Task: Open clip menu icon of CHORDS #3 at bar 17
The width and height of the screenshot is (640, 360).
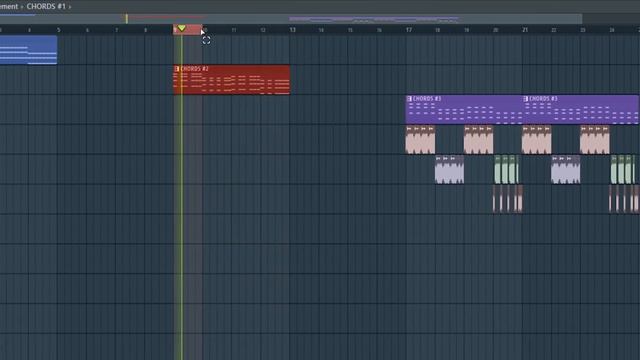Action: click(x=409, y=99)
